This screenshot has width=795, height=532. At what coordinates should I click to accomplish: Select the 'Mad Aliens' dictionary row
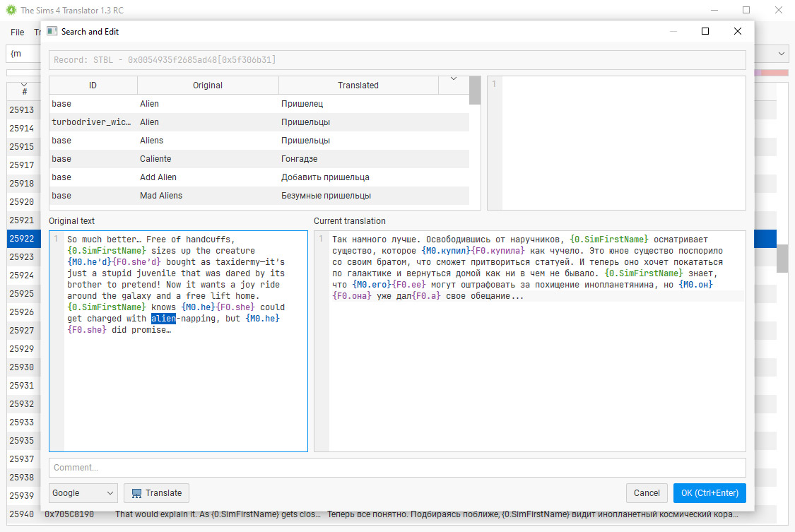(x=259, y=196)
